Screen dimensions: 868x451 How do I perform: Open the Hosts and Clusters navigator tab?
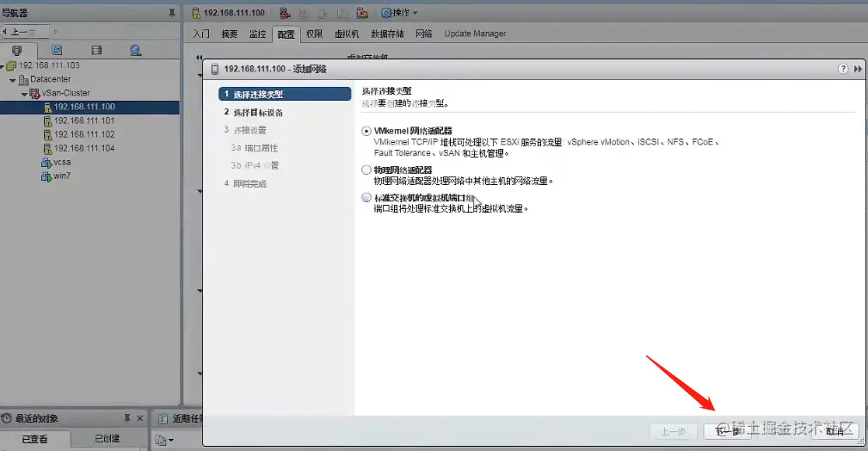[x=17, y=51]
